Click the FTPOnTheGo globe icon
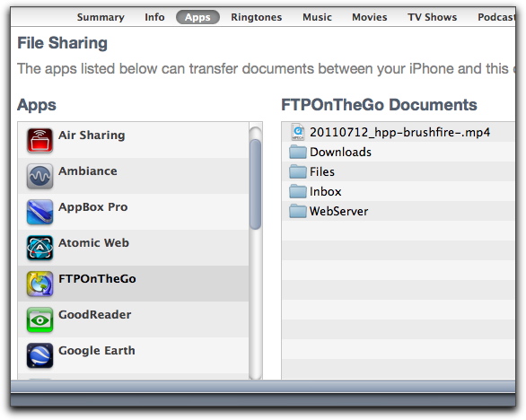 pyautogui.click(x=39, y=284)
